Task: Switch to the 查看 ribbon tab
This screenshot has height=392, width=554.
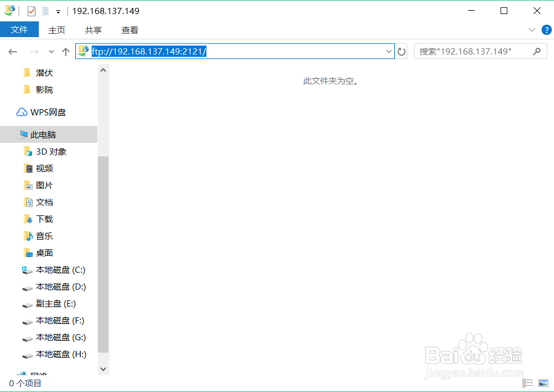Action: coord(129,30)
